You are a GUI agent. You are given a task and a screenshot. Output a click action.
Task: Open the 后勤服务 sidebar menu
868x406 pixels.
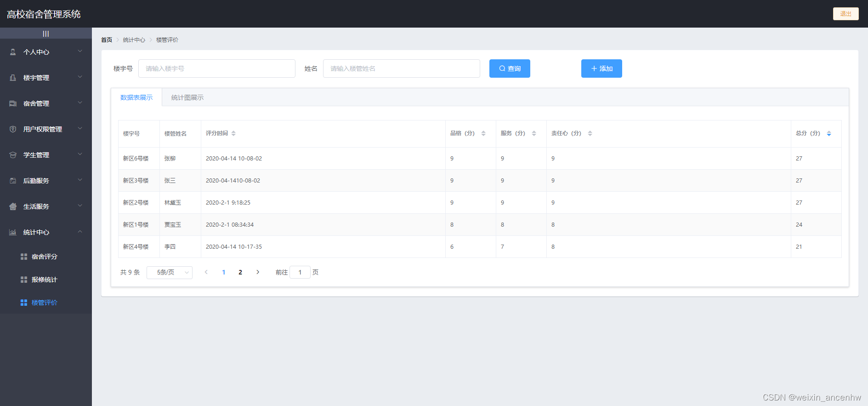[x=46, y=181]
